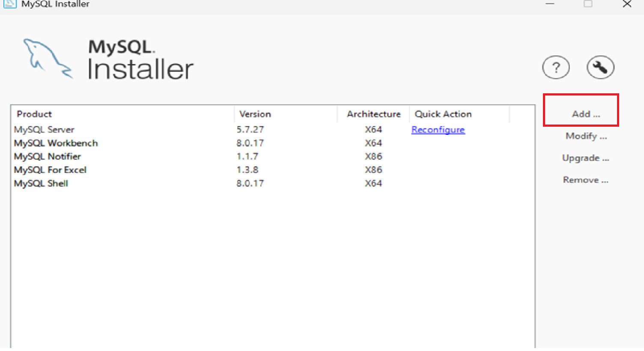
Task: Open the wrench settings icon
Action: pos(600,67)
